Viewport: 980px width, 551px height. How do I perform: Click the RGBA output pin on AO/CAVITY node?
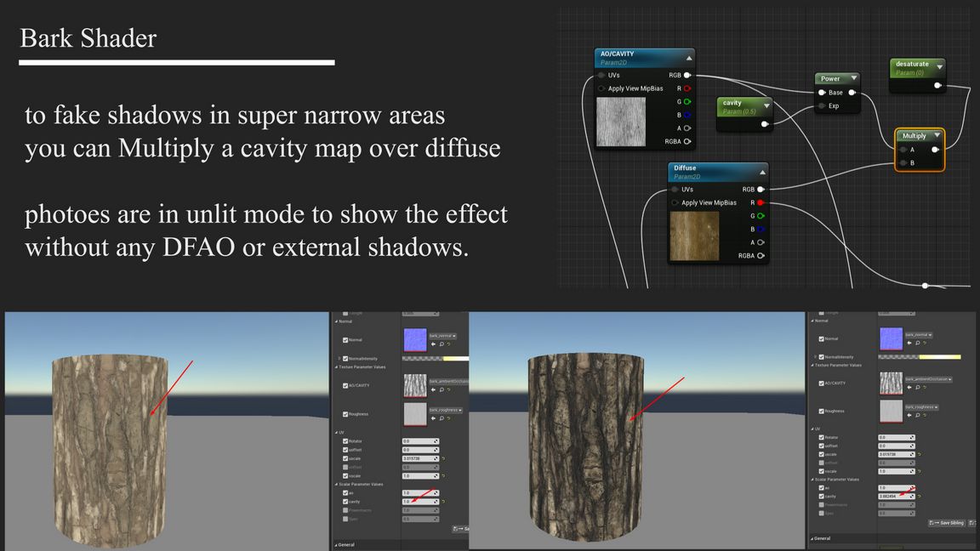point(687,142)
